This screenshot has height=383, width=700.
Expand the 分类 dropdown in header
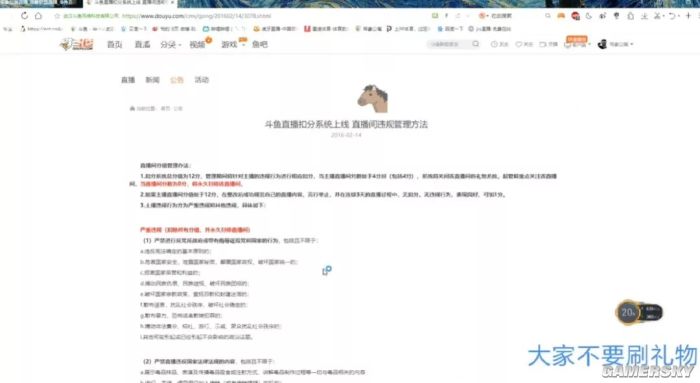pos(171,44)
